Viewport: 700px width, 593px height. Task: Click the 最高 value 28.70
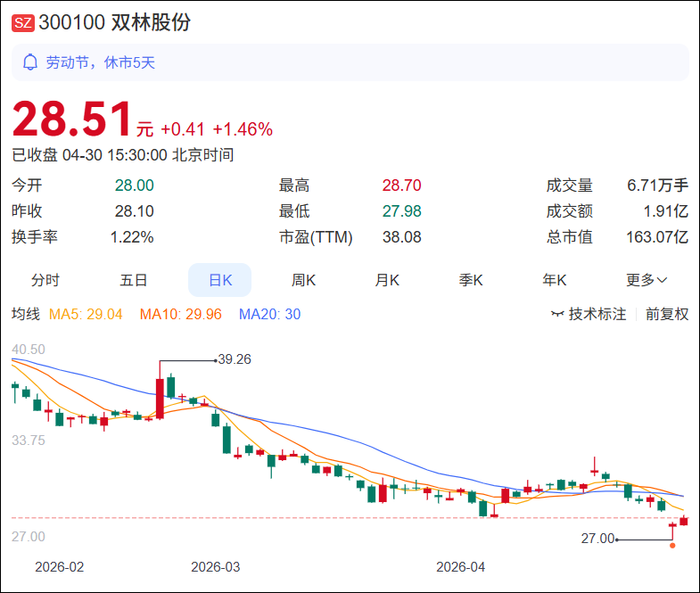click(401, 185)
